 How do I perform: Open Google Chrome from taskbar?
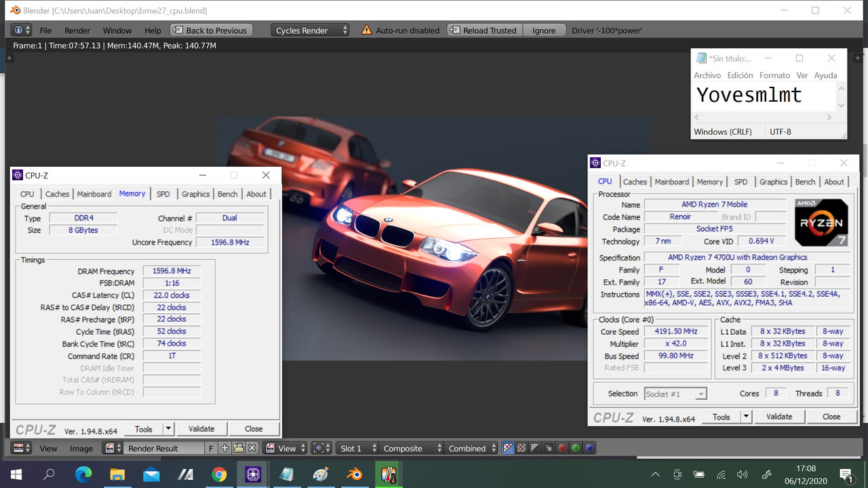(219, 474)
